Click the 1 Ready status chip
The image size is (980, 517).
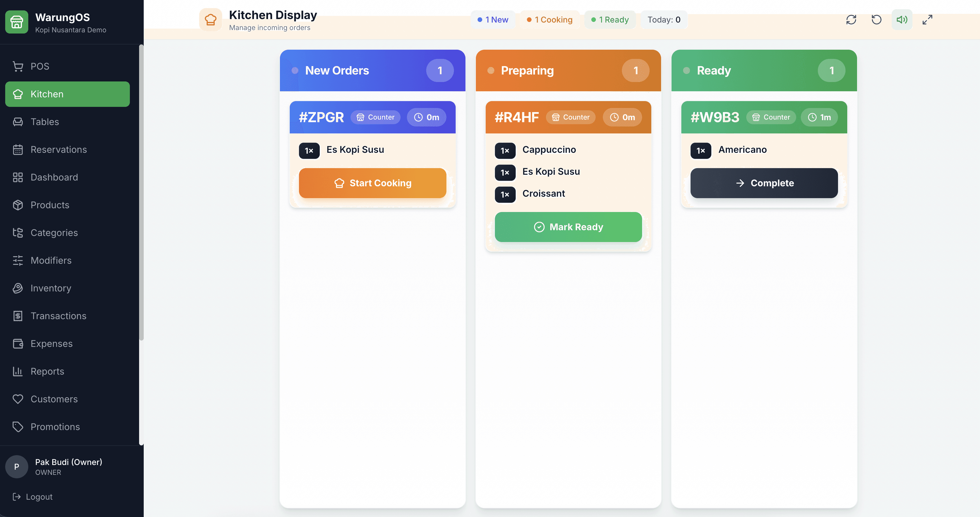pyautogui.click(x=610, y=19)
